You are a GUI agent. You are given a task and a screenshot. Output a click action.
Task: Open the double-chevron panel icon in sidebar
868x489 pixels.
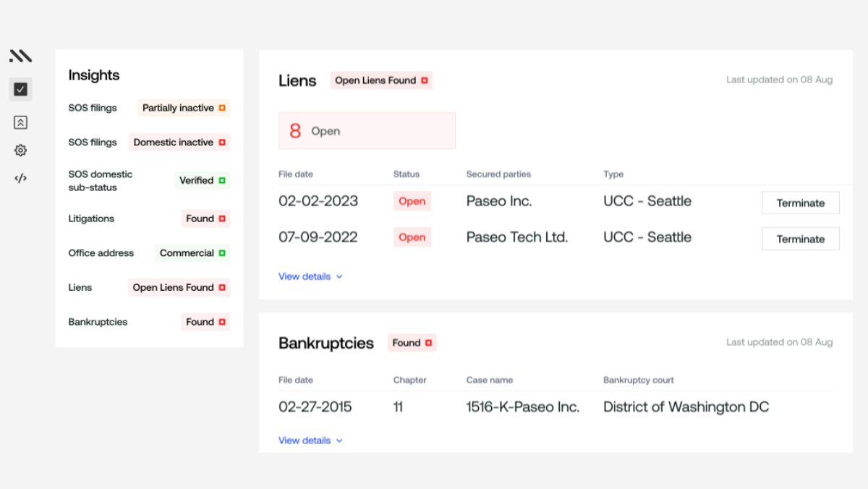point(20,122)
